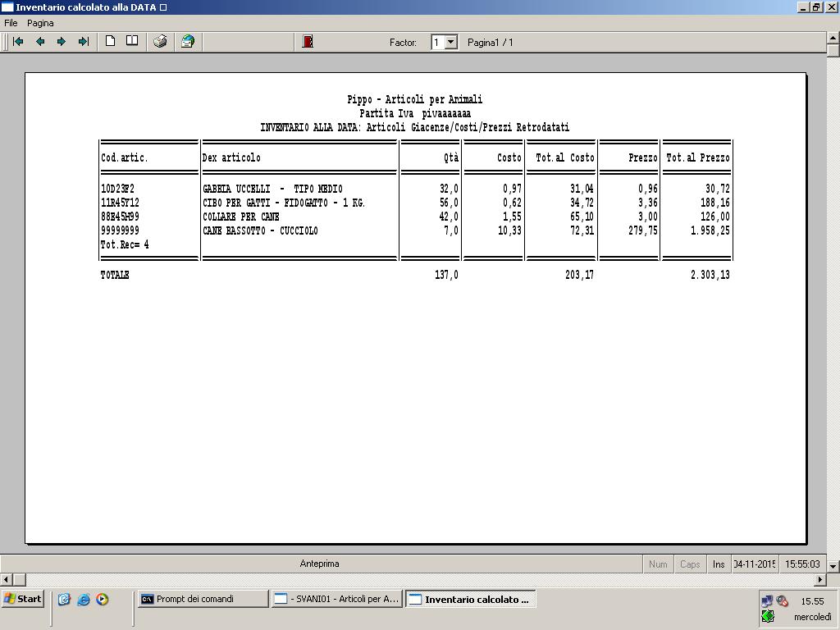
Task: Switch to two-page facing view
Action: [131, 42]
